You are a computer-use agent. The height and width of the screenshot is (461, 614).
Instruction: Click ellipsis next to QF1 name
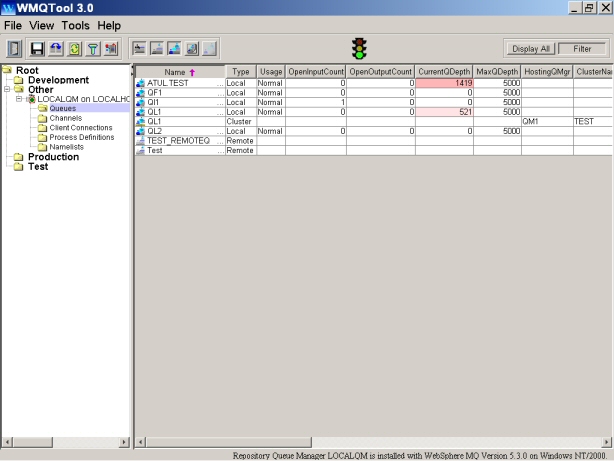220,93
